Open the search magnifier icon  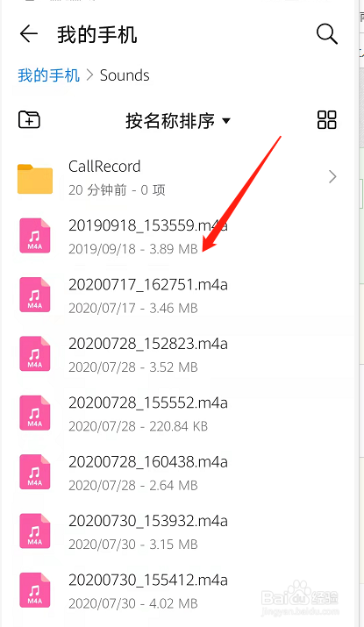click(327, 33)
